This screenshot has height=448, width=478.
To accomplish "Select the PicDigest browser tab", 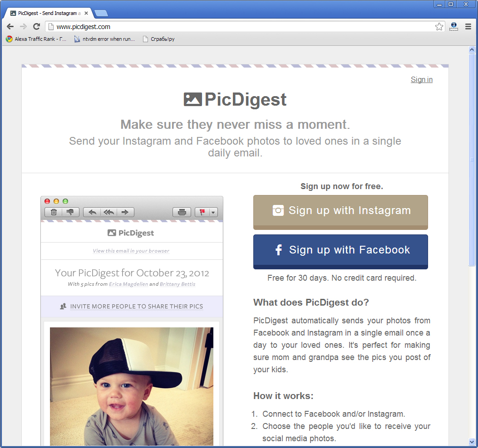I will [x=49, y=13].
